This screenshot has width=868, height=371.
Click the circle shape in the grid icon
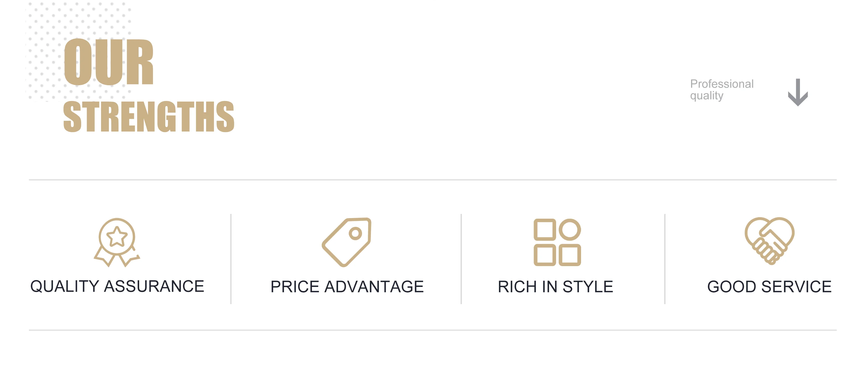pos(569,229)
